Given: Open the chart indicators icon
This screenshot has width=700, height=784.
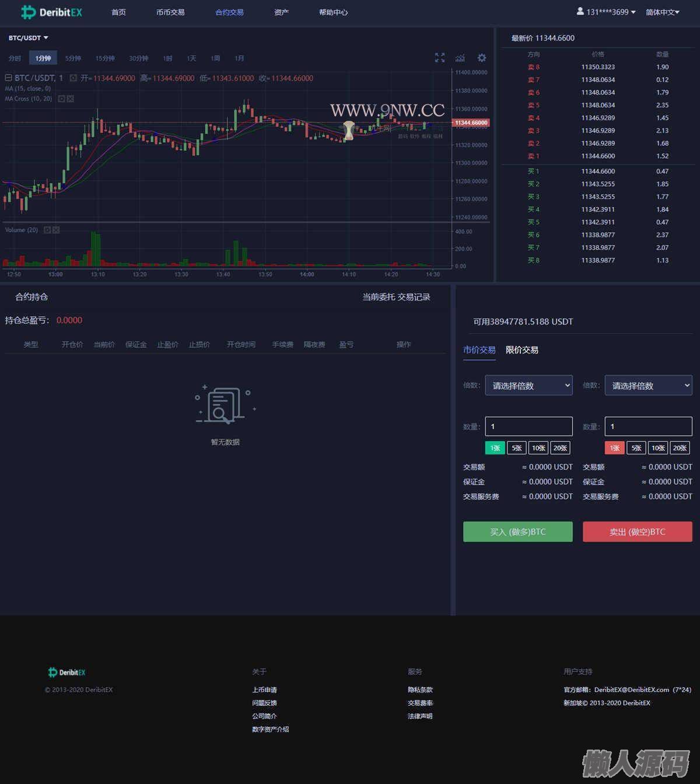Looking at the screenshot, I should click(460, 58).
